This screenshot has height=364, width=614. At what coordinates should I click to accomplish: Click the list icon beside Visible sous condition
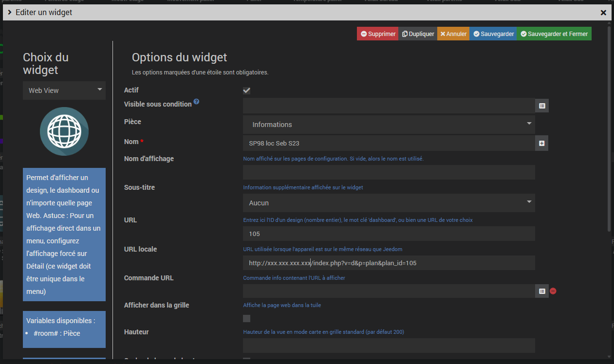(x=542, y=106)
